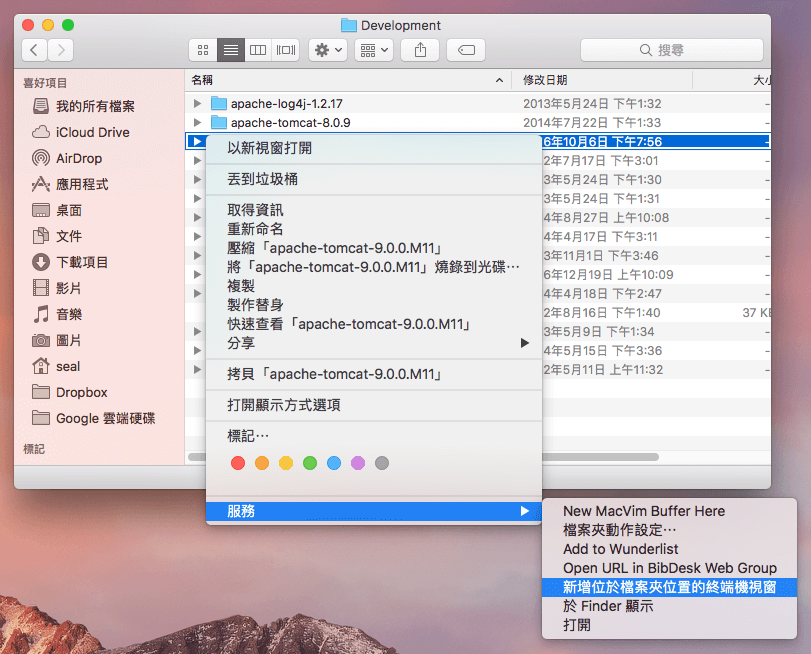Open iCloud Drive in the sidebar
Viewport: 811px width, 654px height.
click(x=92, y=132)
